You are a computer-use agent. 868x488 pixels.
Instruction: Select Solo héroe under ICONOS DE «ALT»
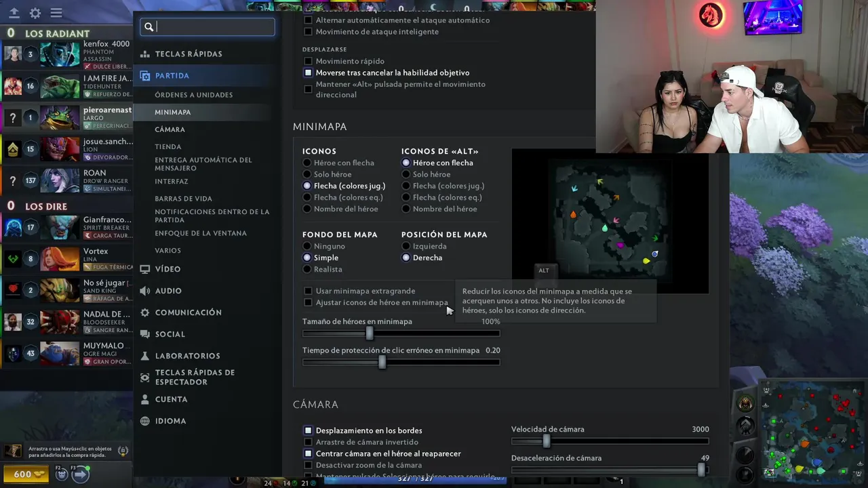pyautogui.click(x=406, y=174)
